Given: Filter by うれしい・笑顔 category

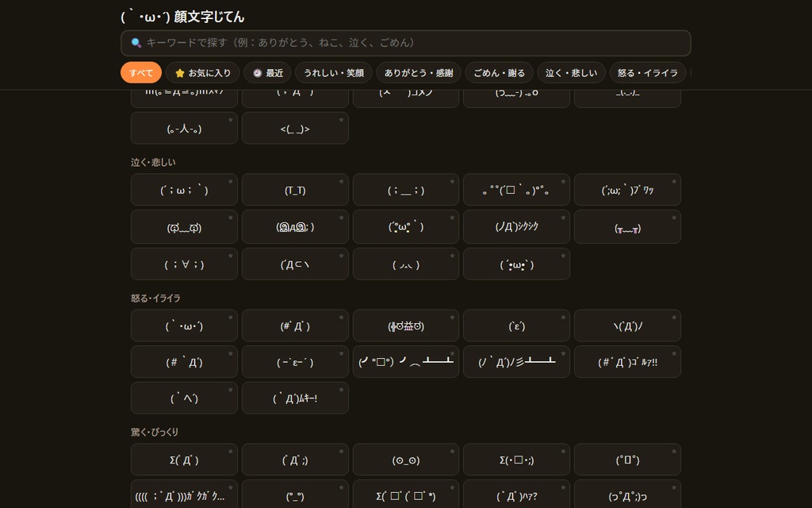Looking at the screenshot, I should click(x=334, y=72).
